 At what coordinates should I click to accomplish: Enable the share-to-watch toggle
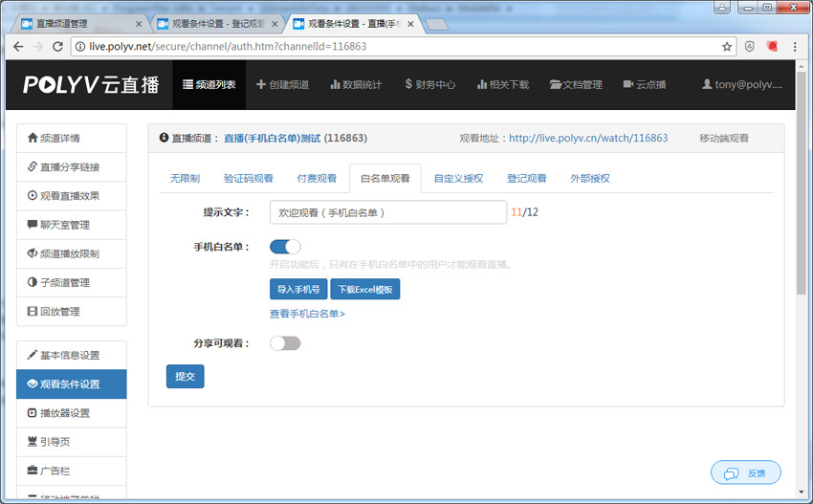pyautogui.click(x=285, y=342)
